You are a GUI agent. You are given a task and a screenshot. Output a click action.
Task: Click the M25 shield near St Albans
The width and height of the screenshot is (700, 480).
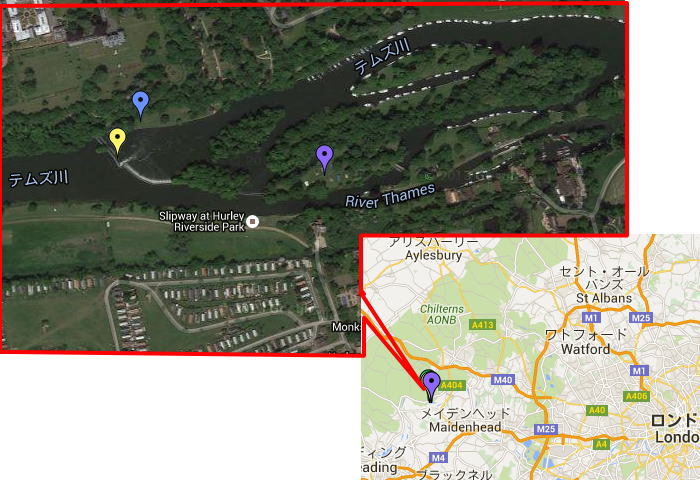(x=641, y=317)
